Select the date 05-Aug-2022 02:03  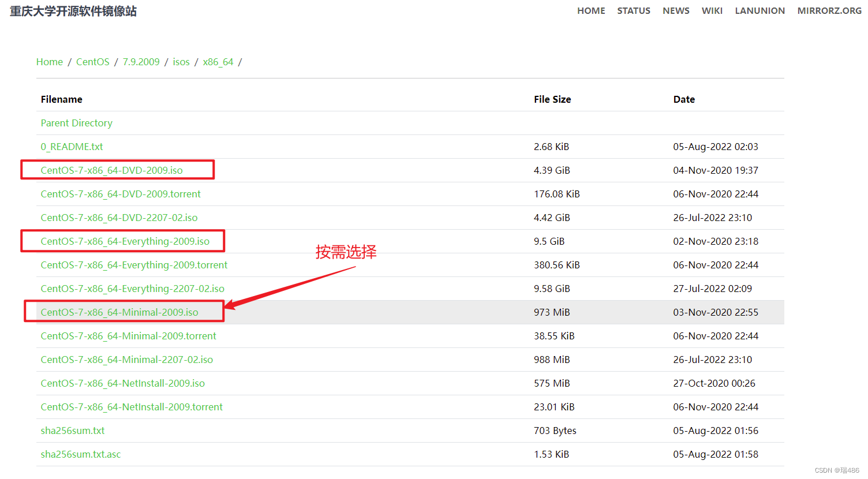716,147
